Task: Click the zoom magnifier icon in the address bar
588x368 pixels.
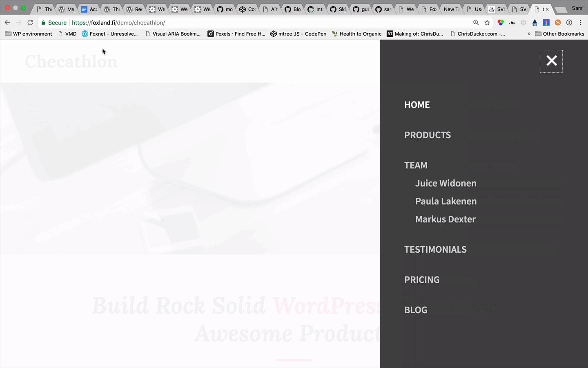Action: (476, 22)
